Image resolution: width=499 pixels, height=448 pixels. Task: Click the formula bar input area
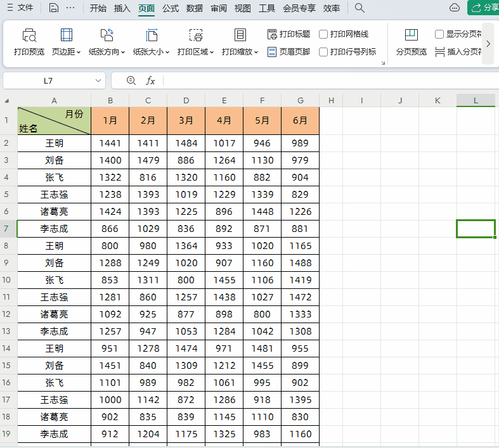point(331,80)
